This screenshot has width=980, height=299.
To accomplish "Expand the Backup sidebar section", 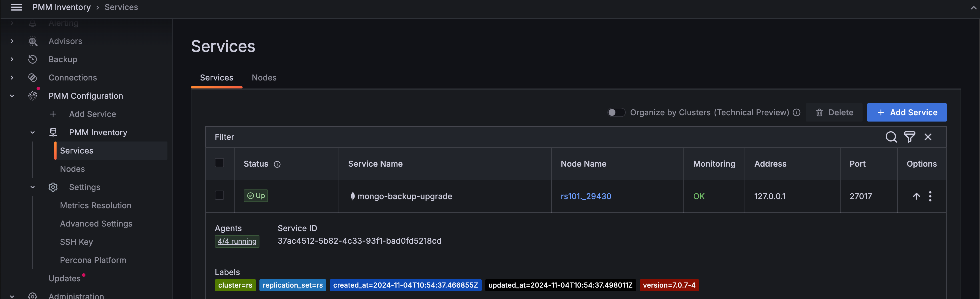I will pyautogui.click(x=12, y=59).
